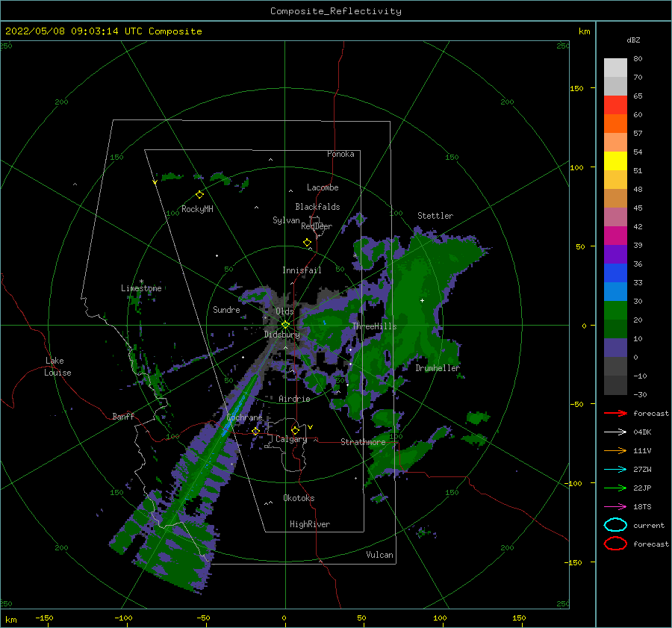
Task: Click the legend label 27ZW
Action: point(642,470)
